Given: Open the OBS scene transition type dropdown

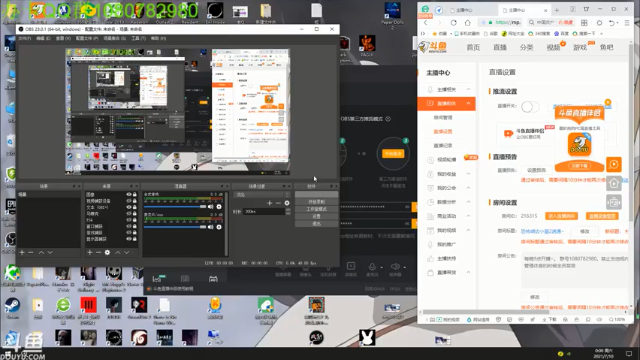Looking at the screenshot, I should 262,195.
